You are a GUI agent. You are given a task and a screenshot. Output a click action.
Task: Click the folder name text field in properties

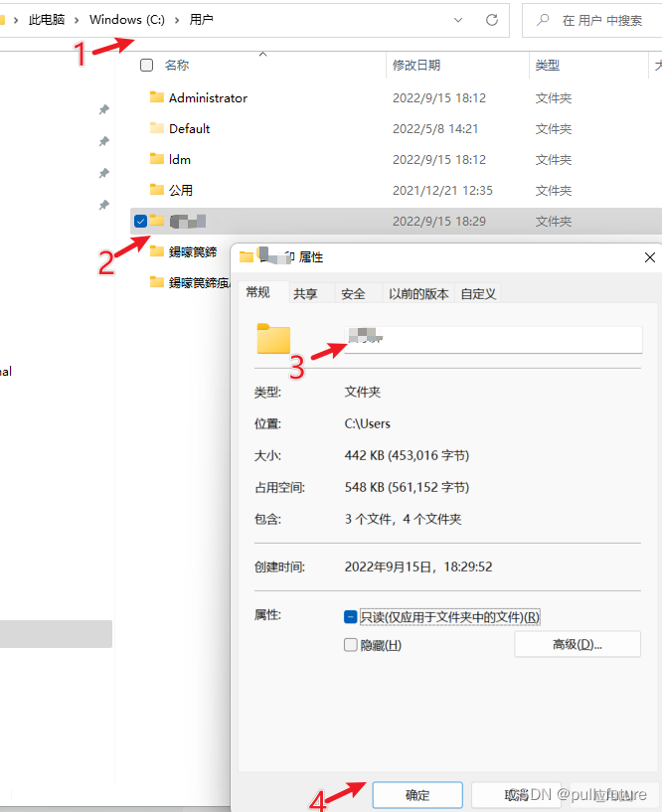pos(493,340)
